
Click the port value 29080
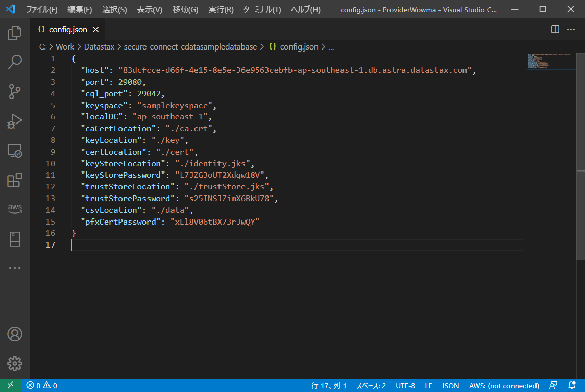pos(130,82)
